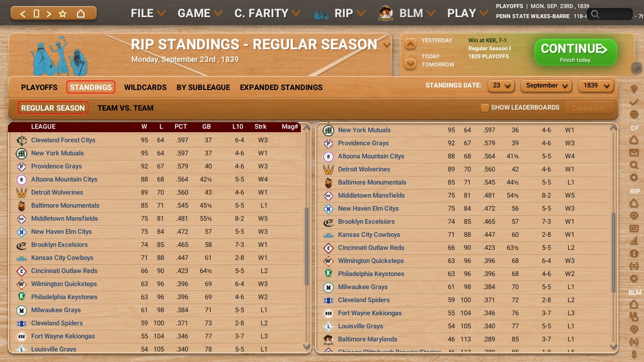Image resolution: width=644 pixels, height=362 pixels.
Task: Open the New York Mutuals team link
Action: pyautogui.click(x=57, y=153)
